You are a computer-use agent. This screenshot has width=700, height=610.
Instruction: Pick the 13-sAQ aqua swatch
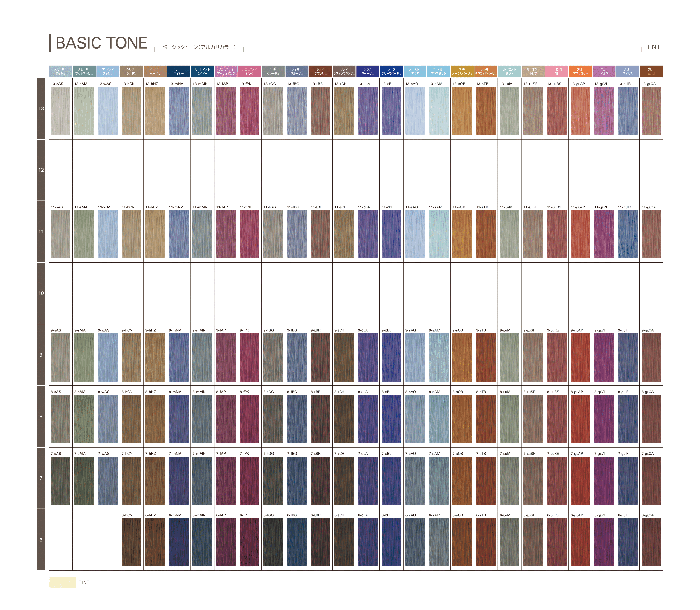click(415, 111)
